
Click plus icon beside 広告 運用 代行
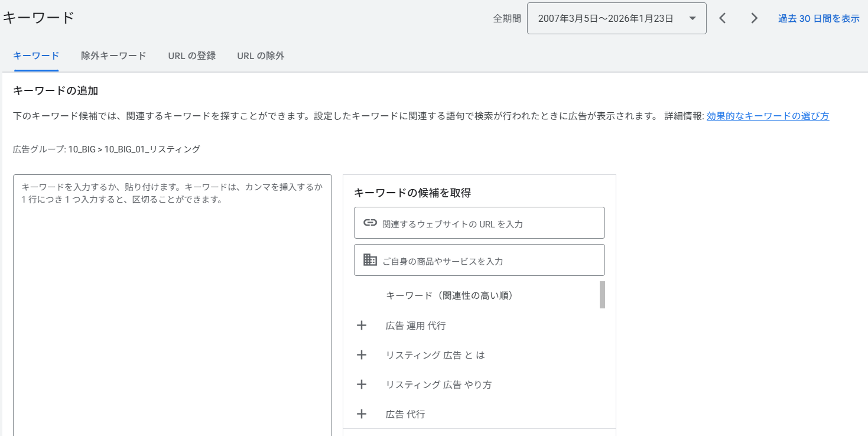[x=362, y=326]
